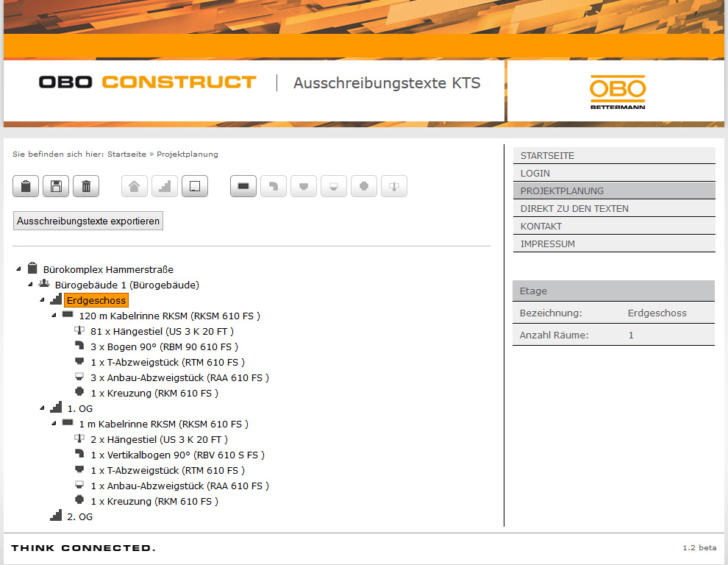Click the 2. OG staircase tree icon
Screen dimensions: 728x565
click(x=56, y=516)
